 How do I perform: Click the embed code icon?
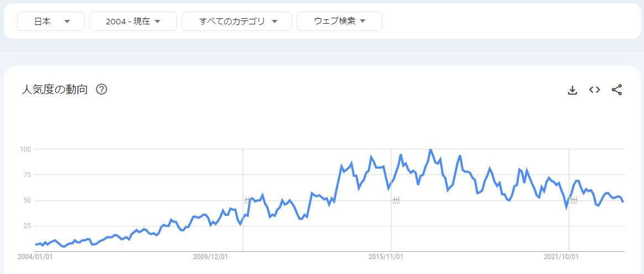coord(595,90)
